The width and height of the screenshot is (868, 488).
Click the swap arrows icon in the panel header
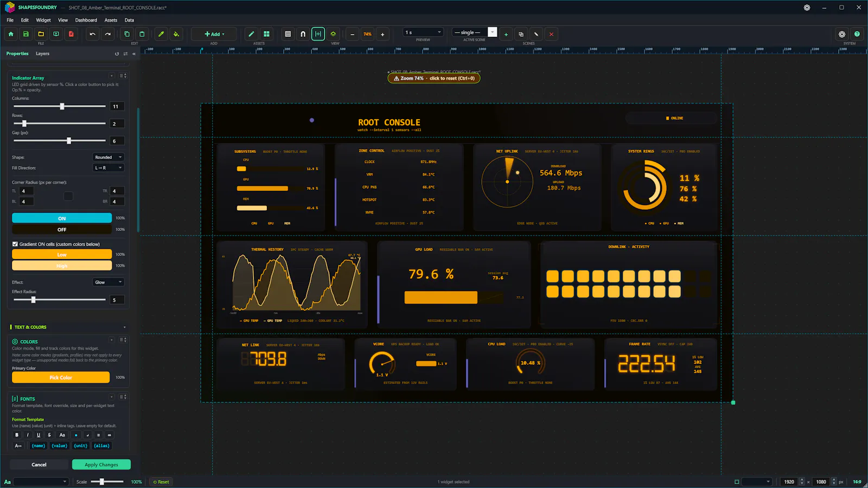click(x=125, y=54)
